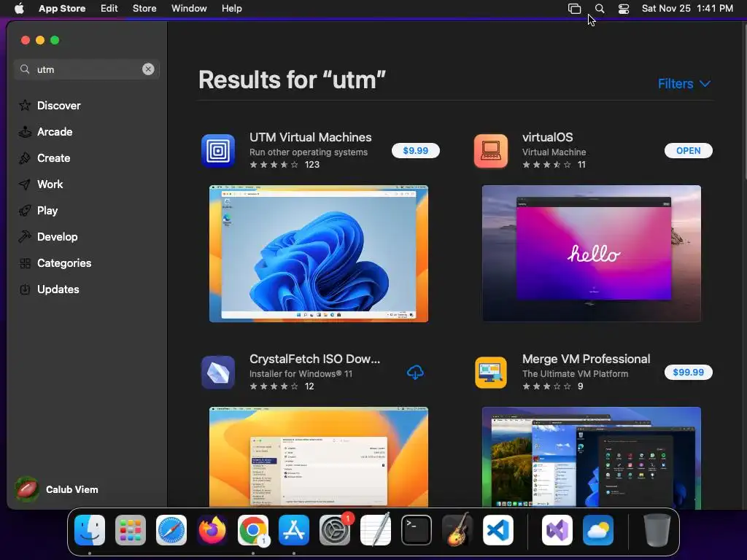Screen dimensions: 747x560
Task: Open the CrystalFetch ISO Dow... title
Action: [x=314, y=359]
